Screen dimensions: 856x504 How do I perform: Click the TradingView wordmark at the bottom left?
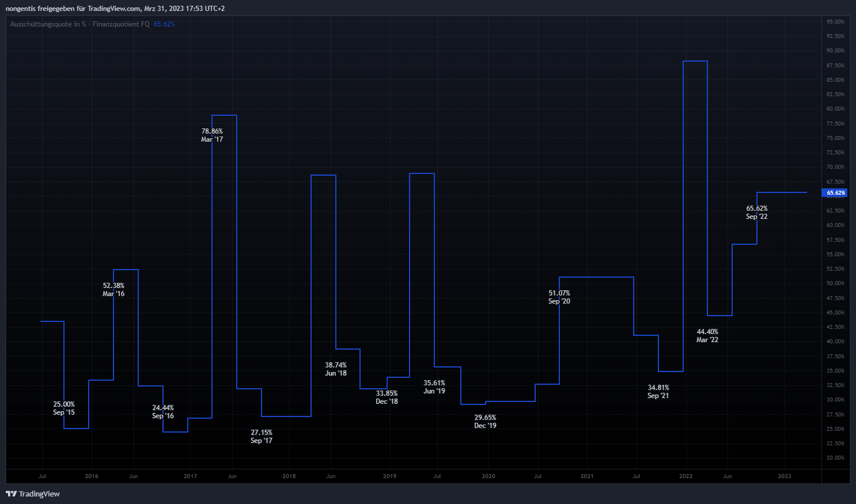(39, 494)
